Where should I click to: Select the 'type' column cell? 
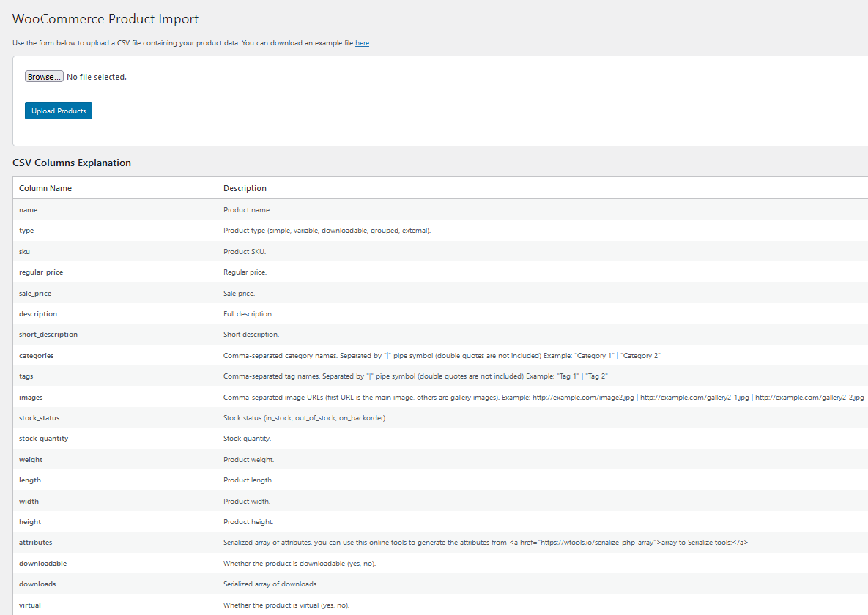click(26, 231)
